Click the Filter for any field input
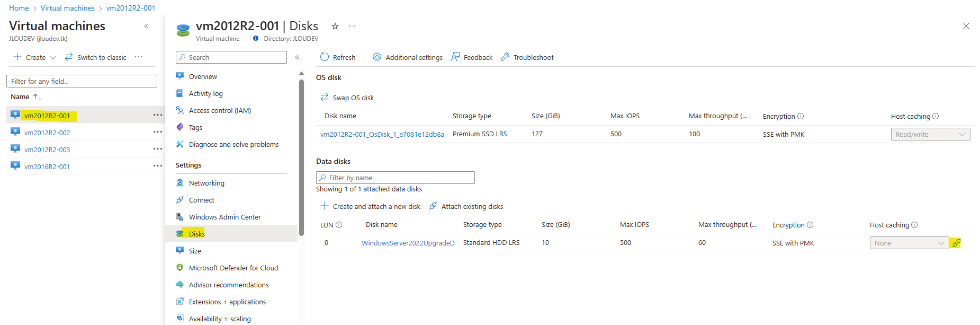 coord(82,81)
